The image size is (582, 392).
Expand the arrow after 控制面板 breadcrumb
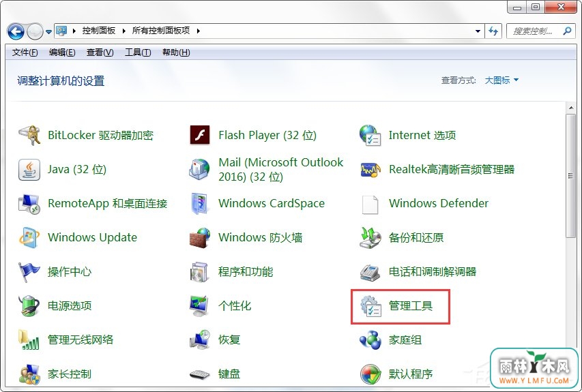point(124,31)
